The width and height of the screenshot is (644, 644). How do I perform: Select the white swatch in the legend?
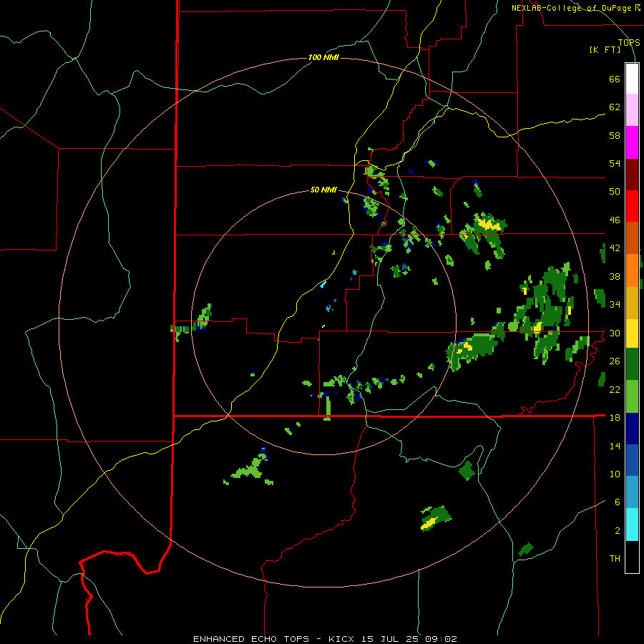coord(632,79)
